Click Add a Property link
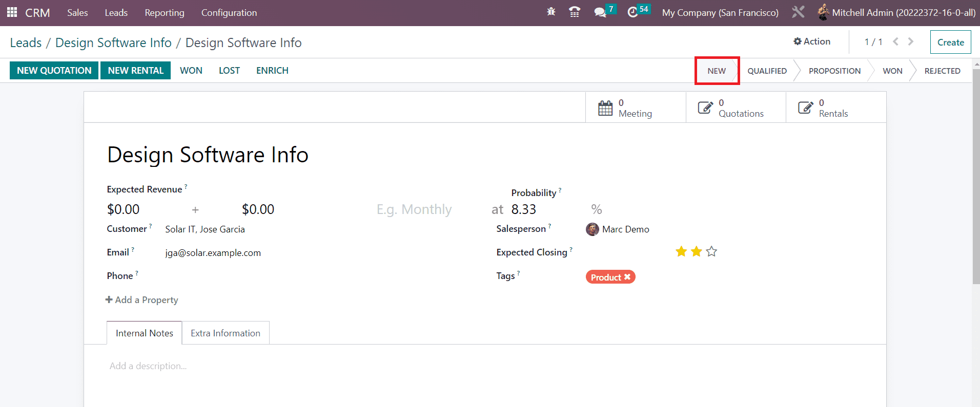Screen dimensions: 980x407 click(x=142, y=300)
